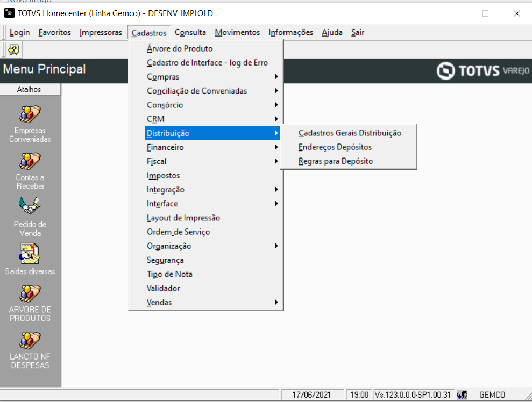Open Contas a Receber shortcut icon
The height and width of the screenshot is (402, 532).
tap(30, 161)
